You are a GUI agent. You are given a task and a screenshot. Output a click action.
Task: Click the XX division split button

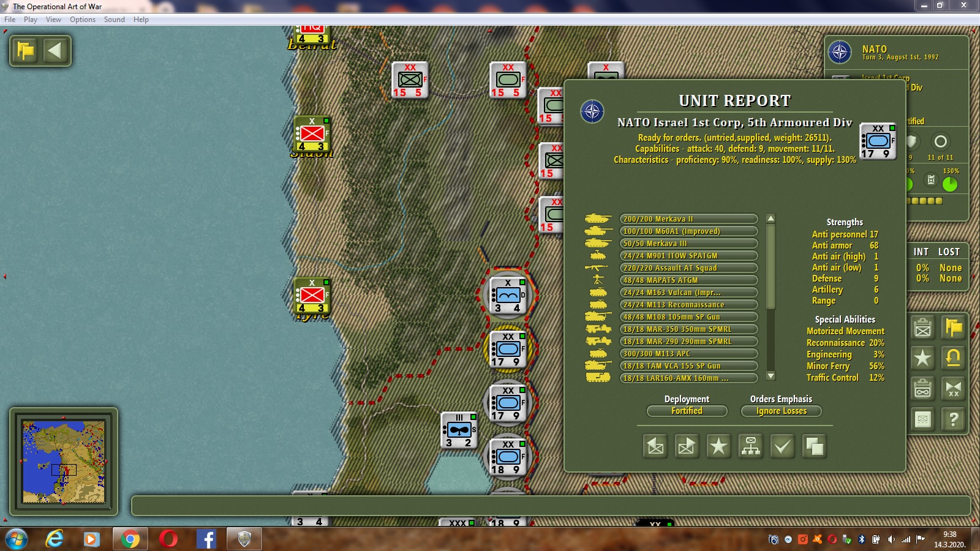pyautogui.click(x=953, y=388)
